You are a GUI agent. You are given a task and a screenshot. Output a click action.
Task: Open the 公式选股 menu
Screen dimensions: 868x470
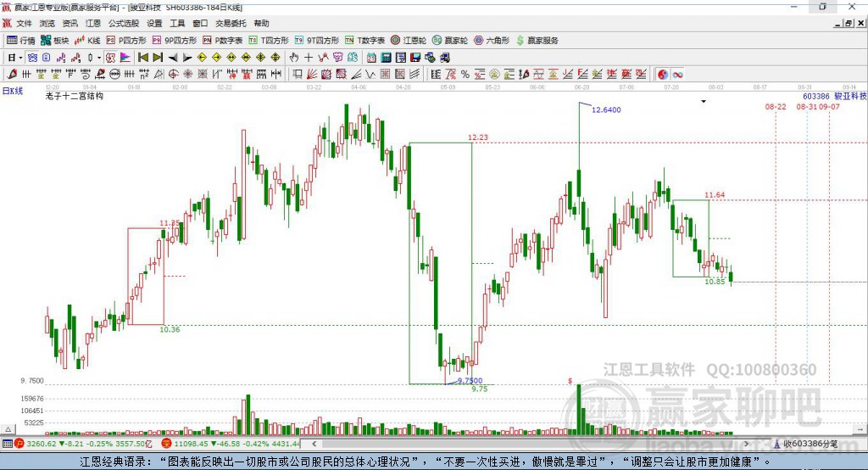pos(124,23)
